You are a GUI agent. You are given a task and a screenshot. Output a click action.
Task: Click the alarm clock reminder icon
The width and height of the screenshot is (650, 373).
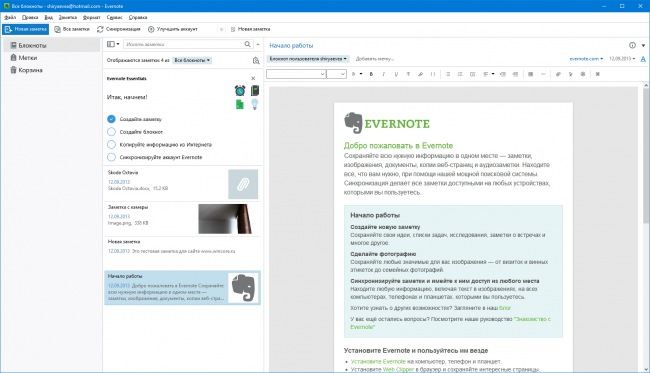[240, 90]
